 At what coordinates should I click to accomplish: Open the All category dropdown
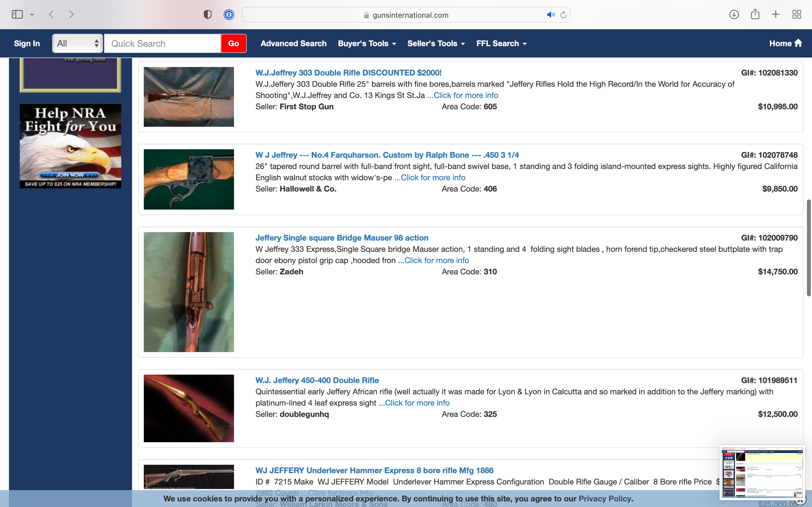tap(77, 43)
